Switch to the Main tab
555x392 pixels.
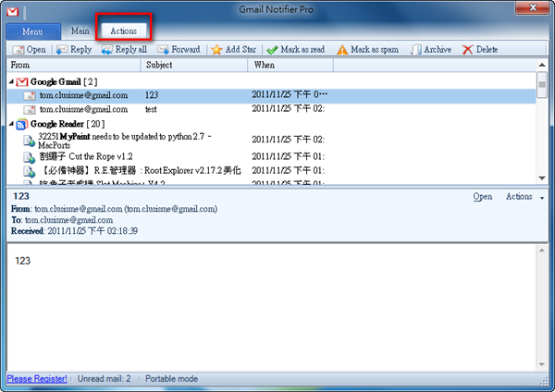tap(80, 31)
